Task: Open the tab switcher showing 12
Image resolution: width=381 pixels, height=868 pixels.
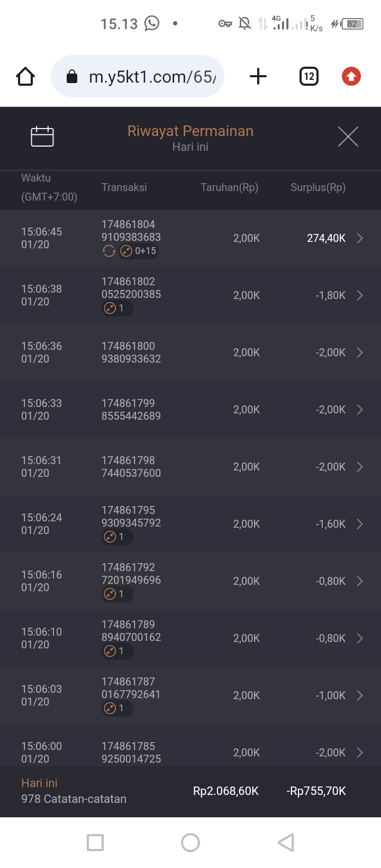Action: tap(309, 77)
